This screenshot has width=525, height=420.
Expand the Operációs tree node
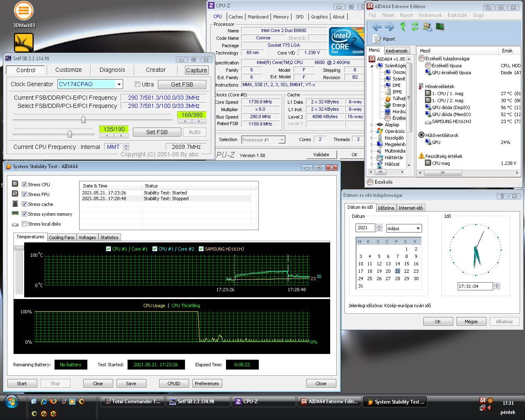pyautogui.click(x=372, y=131)
